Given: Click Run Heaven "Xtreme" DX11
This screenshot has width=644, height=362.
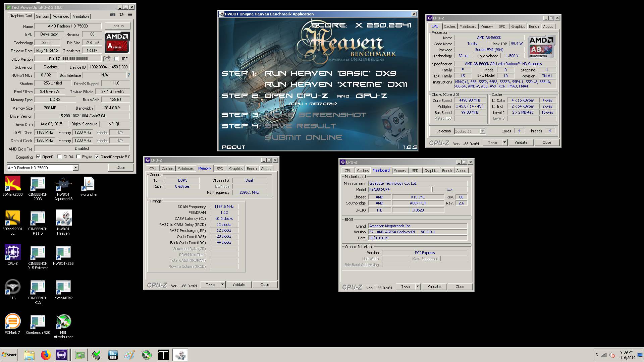Looking at the screenshot, I should pos(336,84).
